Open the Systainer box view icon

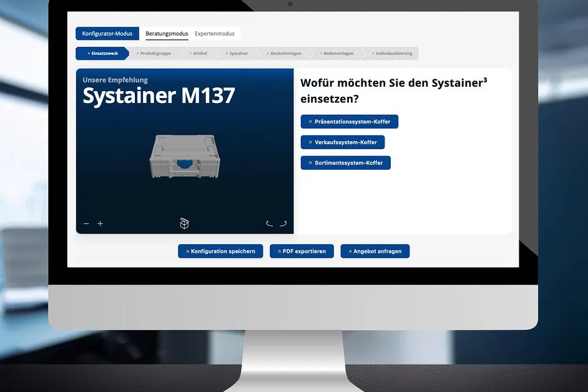coord(184,223)
